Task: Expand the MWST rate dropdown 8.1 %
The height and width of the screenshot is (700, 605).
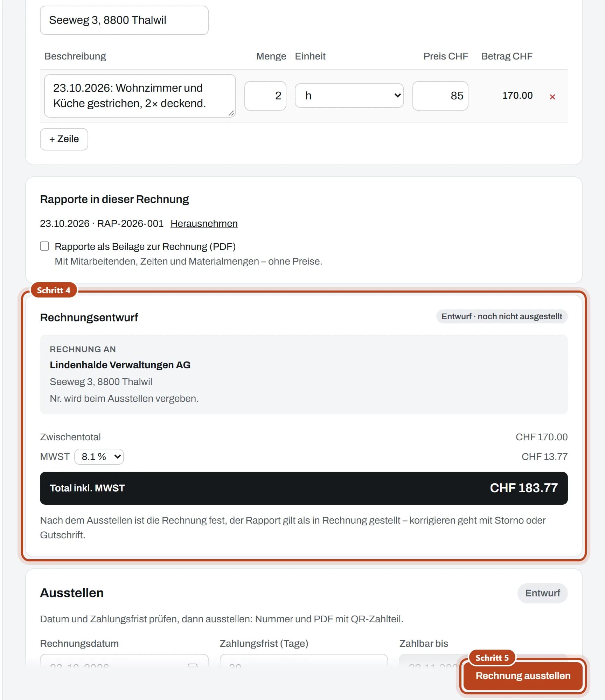Action: coord(99,456)
